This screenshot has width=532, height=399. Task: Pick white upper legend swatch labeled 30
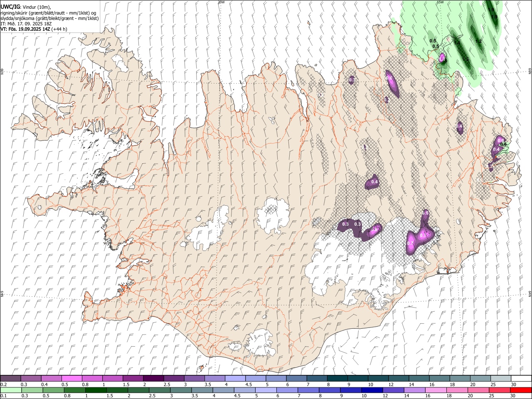(x=522, y=379)
